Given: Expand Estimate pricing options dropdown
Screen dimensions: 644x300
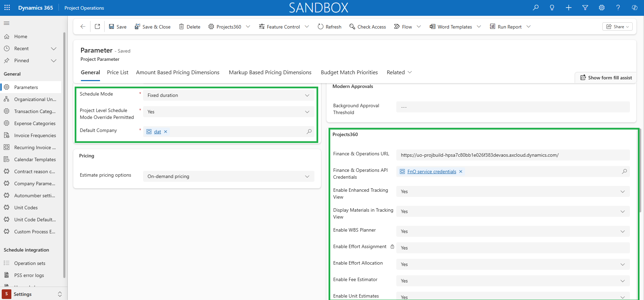Looking at the screenshot, I should point(229,176).
